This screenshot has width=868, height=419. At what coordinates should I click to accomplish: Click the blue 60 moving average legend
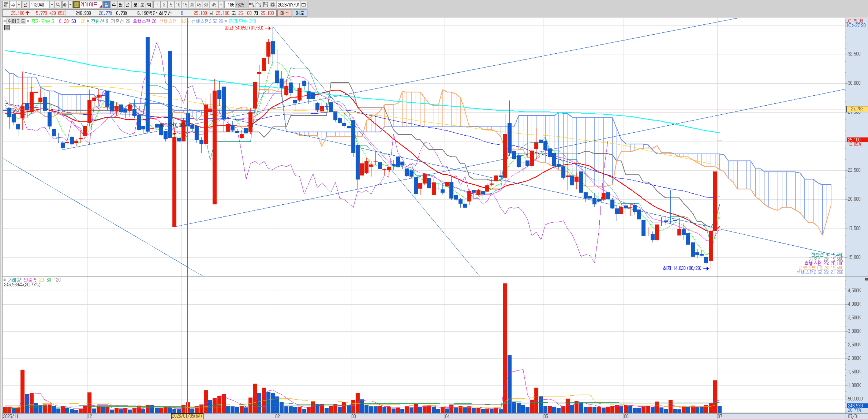(73, 21)
